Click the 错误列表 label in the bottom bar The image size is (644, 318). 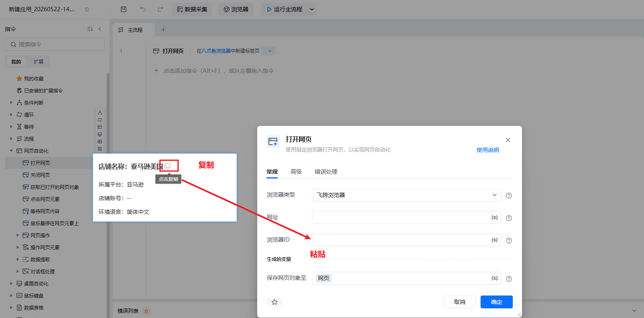click(x=128, y=311)
